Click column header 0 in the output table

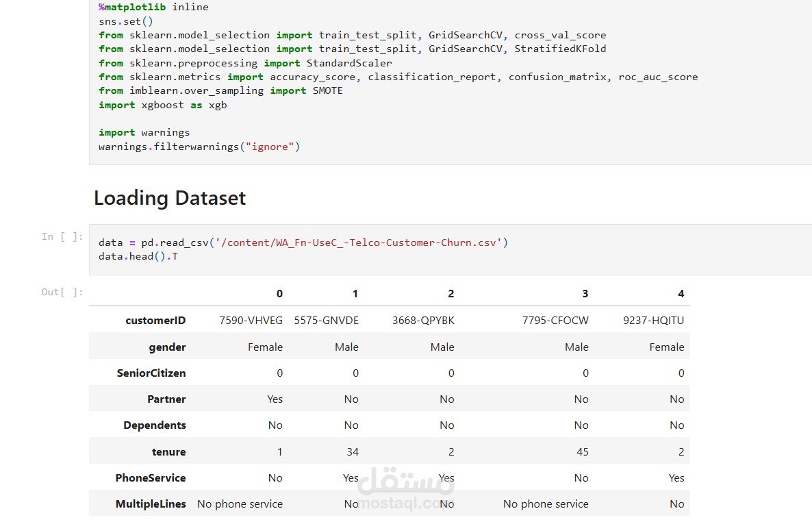[x=279, y=293]
